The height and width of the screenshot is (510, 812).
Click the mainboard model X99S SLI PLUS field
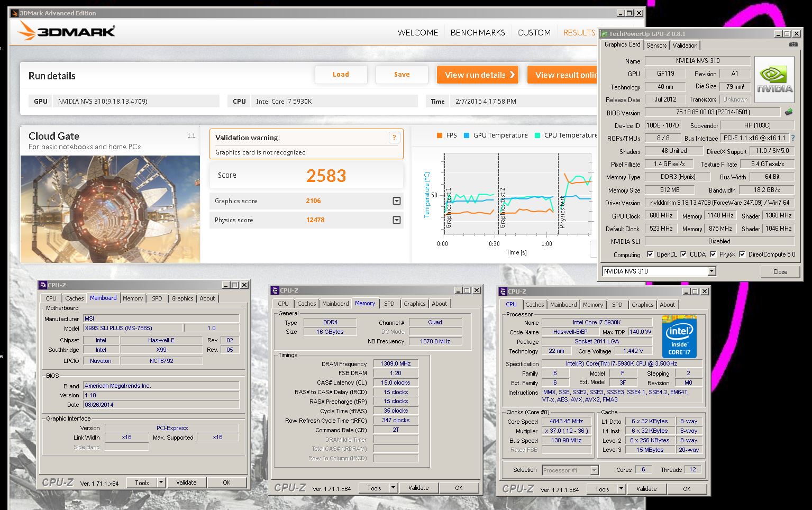(x=133, y=328)
